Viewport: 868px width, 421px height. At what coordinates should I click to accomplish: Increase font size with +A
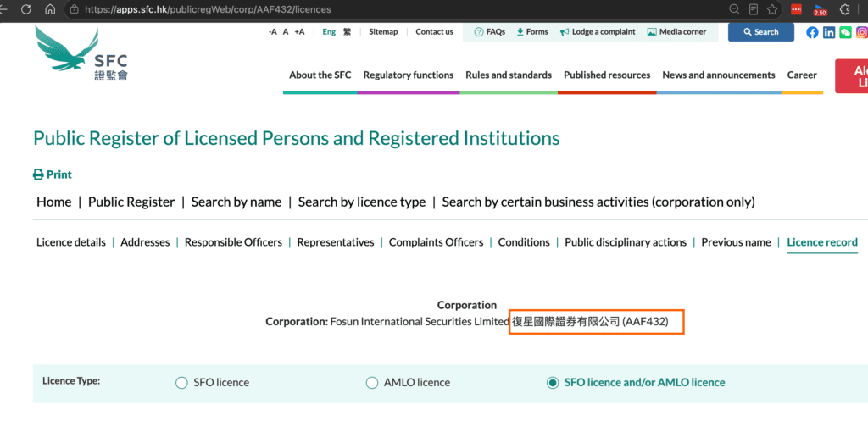coord(299,32)
